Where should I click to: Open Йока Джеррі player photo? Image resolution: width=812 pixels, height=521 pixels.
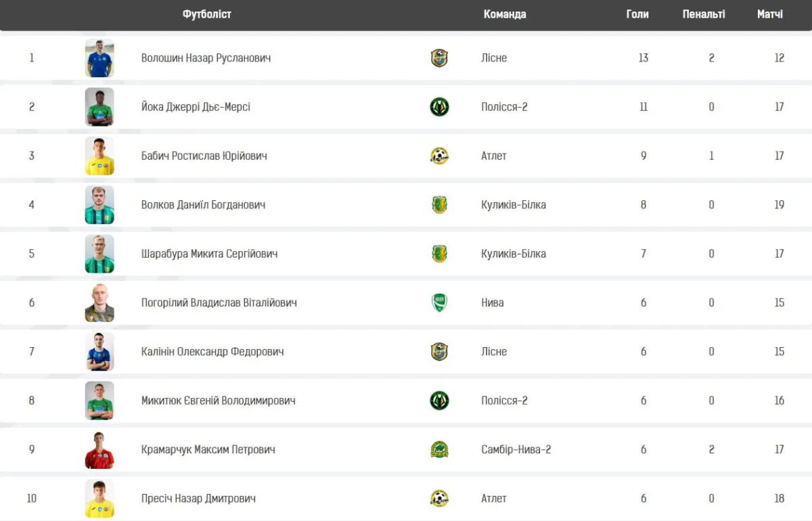[x=99, y=107]
